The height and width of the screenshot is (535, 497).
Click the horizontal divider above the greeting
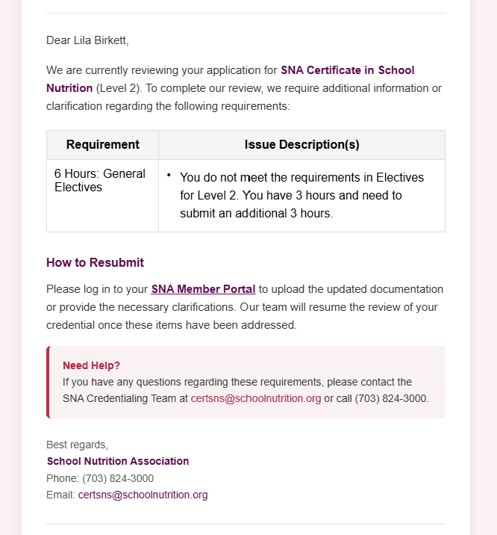pos(246,13)
